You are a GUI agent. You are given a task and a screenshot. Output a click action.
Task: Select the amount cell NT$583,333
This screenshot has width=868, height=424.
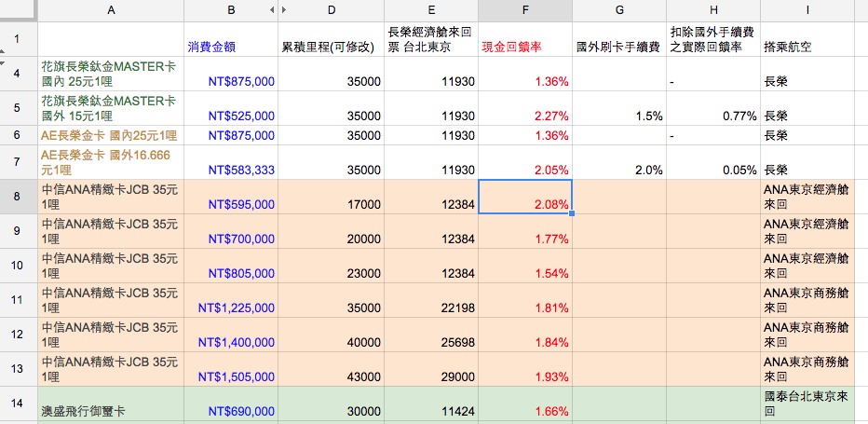coord(231,162)
